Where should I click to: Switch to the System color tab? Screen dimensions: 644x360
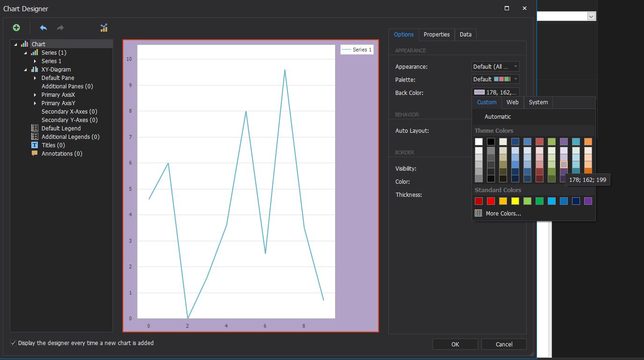pyautogui.click(x=538, y=102)
